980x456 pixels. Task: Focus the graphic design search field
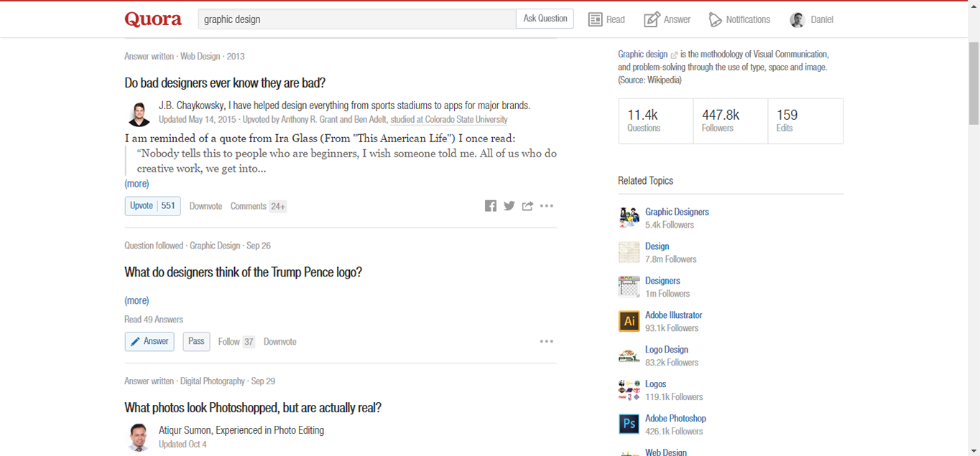coord(357,19)
